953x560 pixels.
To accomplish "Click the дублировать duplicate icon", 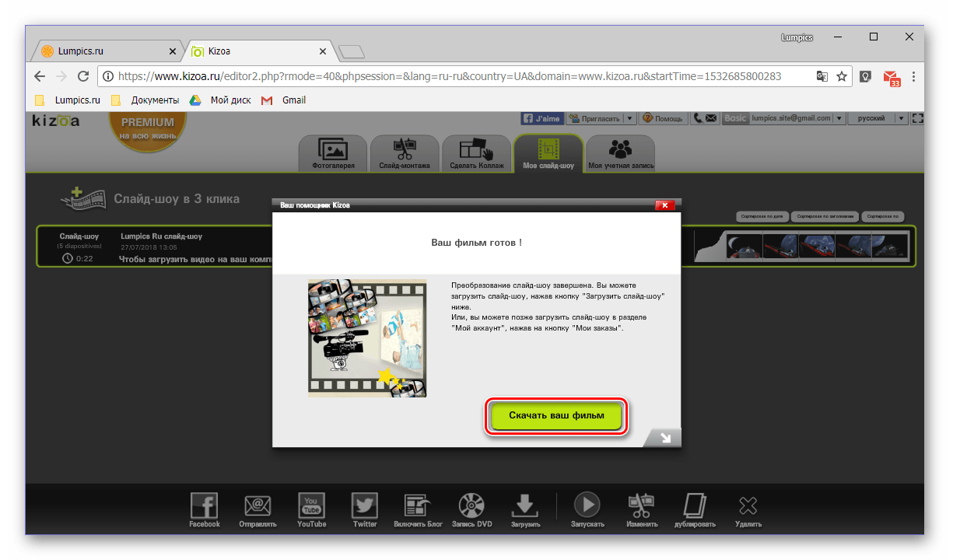I will tap(694, 506).
